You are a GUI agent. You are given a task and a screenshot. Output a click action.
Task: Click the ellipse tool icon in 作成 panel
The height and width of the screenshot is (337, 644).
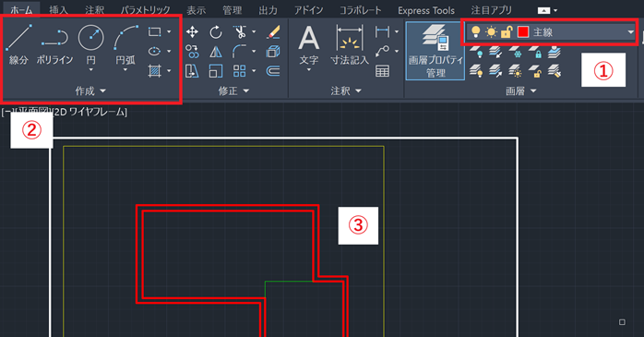click(x=154, y=51)
